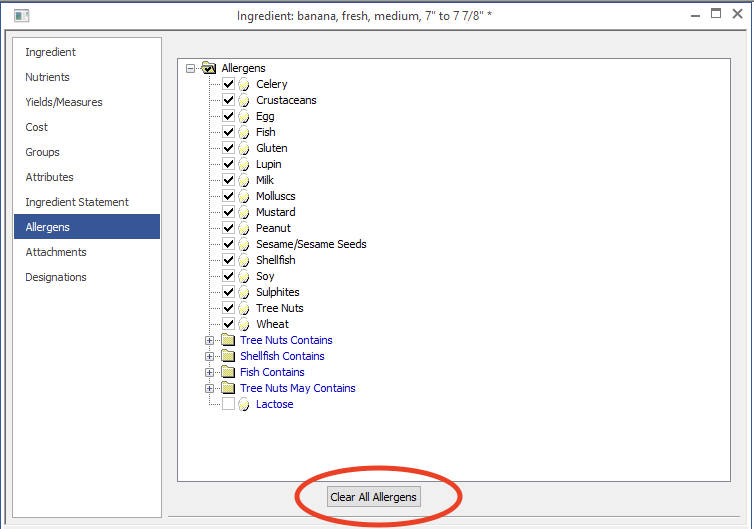
Task: Uncheck the Mustard checkbox
Action: tap(228, 212)
